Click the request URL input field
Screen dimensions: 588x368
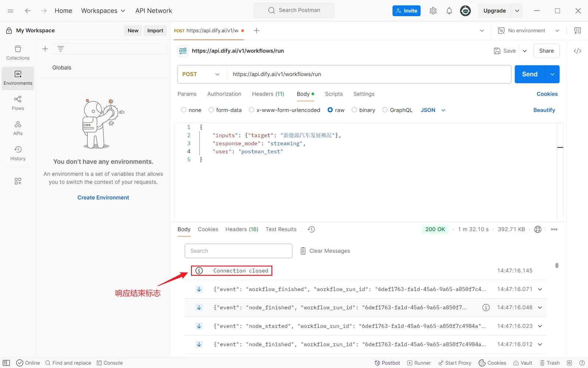(x=369, y=74)
